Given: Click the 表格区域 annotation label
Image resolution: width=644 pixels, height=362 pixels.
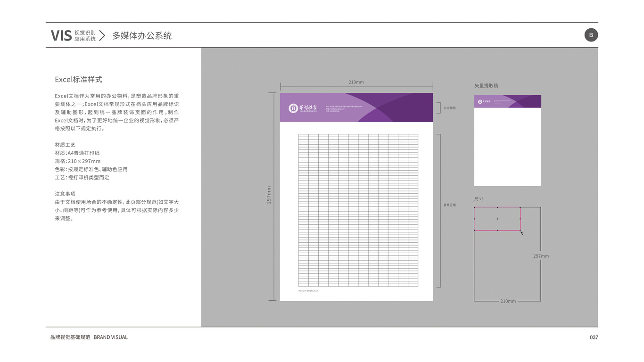Looking at the screenshot, I should tap(450, 205).
